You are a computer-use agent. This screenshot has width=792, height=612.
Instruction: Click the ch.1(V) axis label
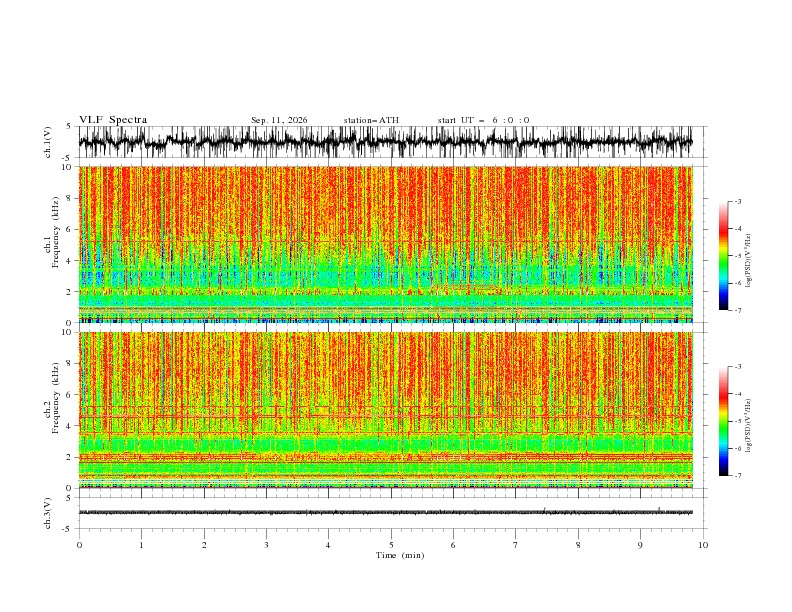click(48, 142)
